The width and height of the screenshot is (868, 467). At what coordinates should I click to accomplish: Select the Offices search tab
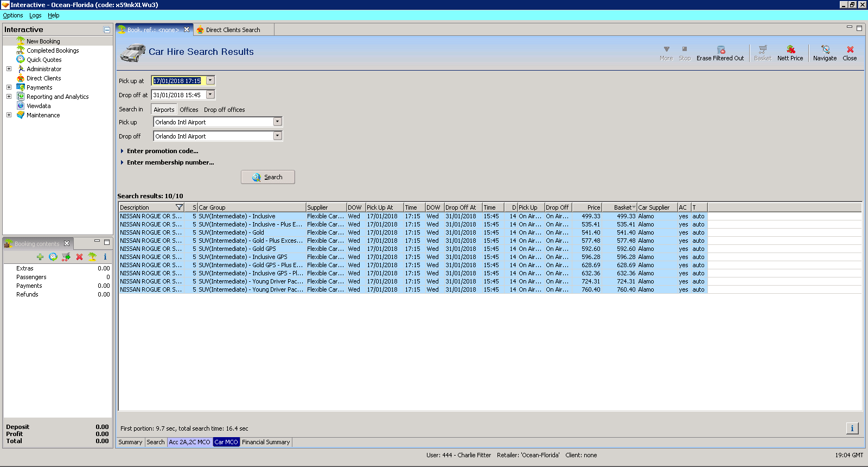tap(189, 110)
